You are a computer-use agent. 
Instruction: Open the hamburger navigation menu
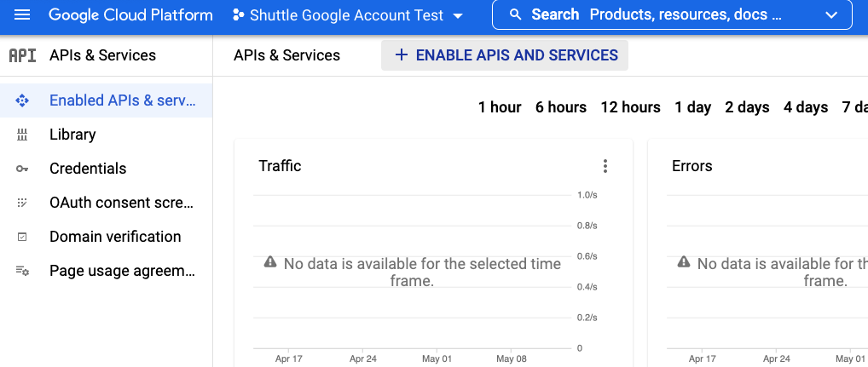22,15
